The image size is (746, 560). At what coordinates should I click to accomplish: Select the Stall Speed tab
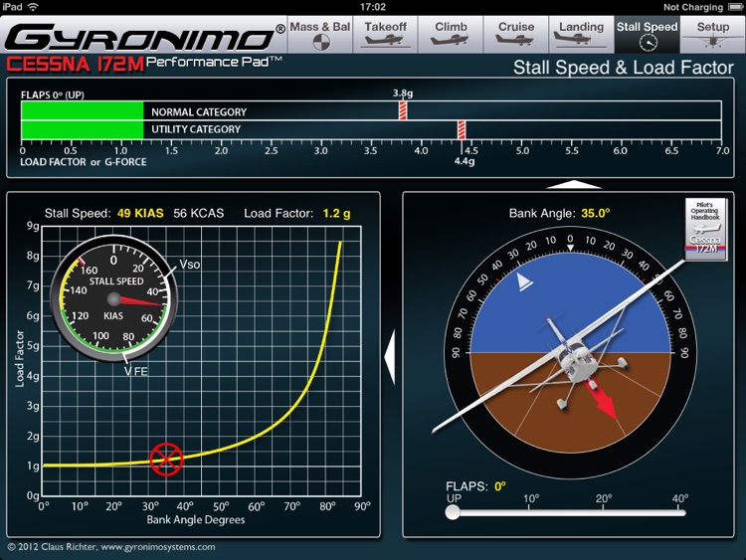[648, 34]
